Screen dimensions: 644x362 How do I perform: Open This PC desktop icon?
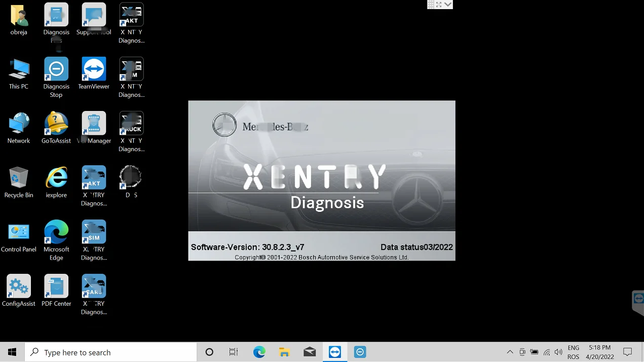click(x=19, y=70)
